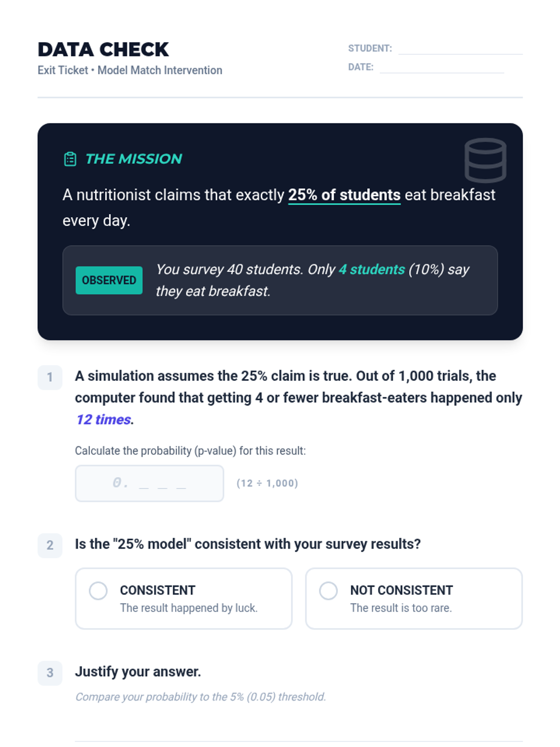560x747 pixels.
Task: Click the clipboard icon beside THE MISSION
Action: (70, 159)
